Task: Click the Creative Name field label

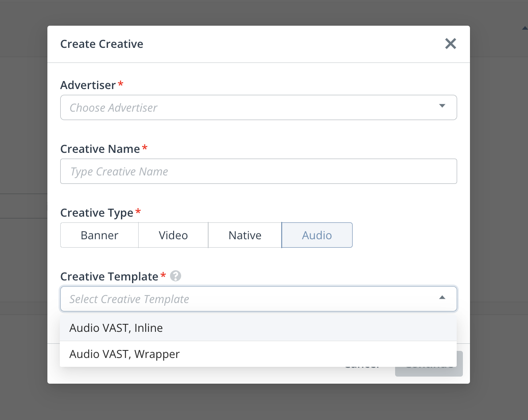Action: (100, 149)
